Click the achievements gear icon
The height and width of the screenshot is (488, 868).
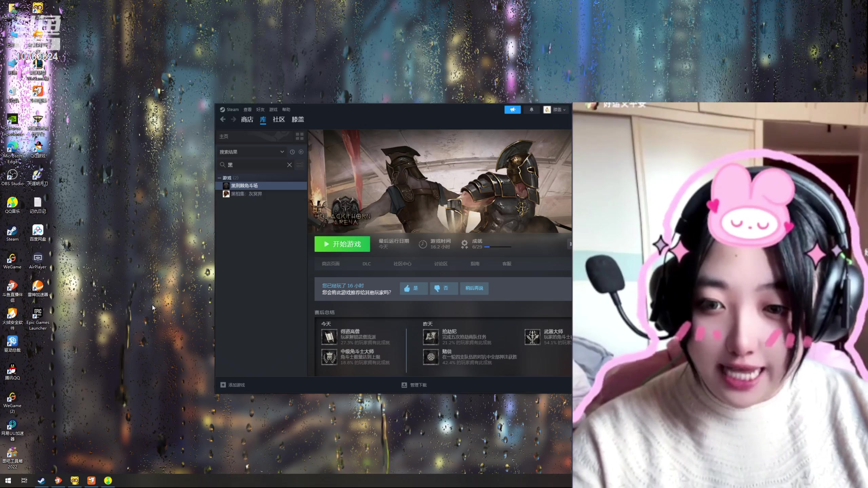464,244
